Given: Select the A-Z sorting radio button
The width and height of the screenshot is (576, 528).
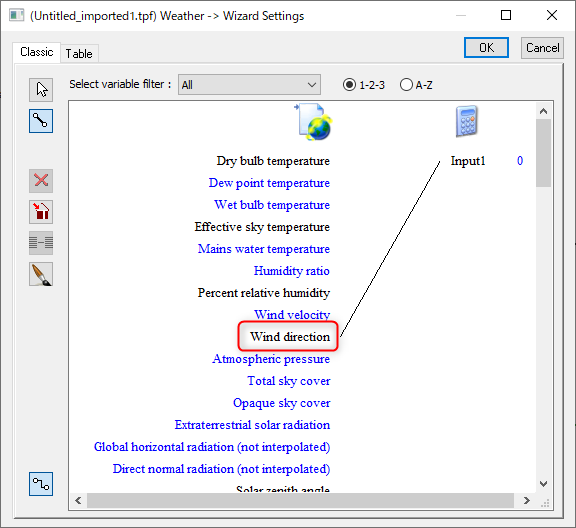Looking at the screenshot, I should point(406,85).
